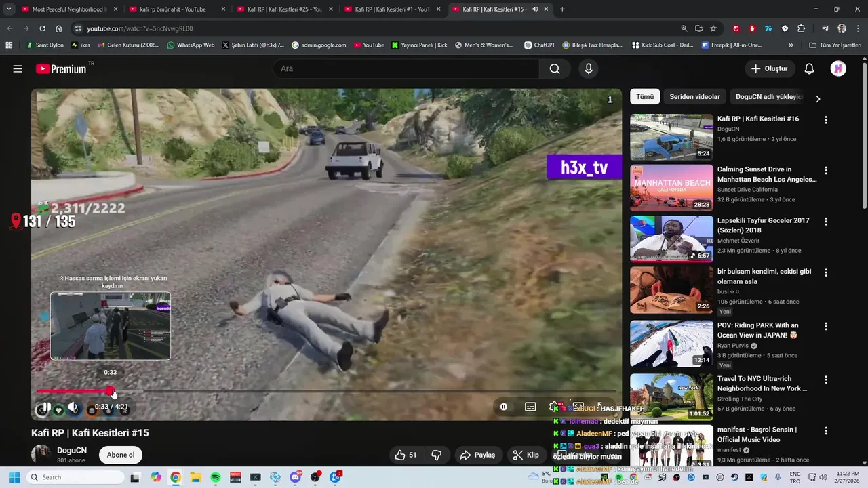Open options for Calming Sunset Drive video

coord(826,171)
